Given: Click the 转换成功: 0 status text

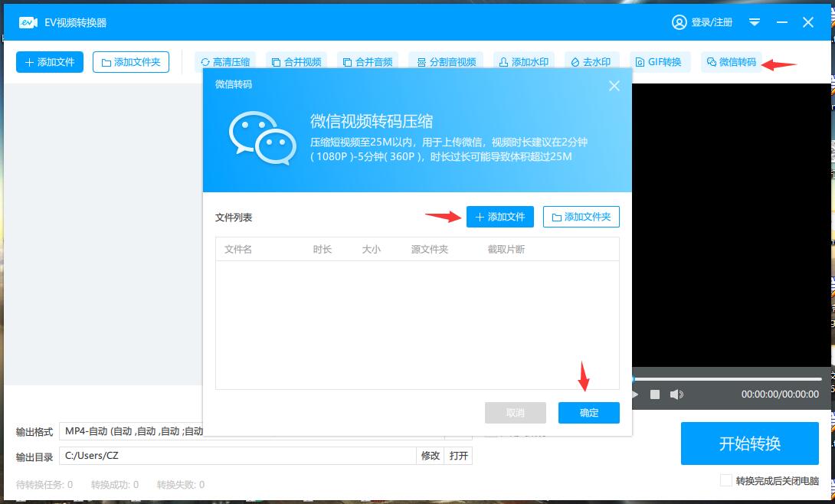Looking at the screenshot, I should click(114, 485).
